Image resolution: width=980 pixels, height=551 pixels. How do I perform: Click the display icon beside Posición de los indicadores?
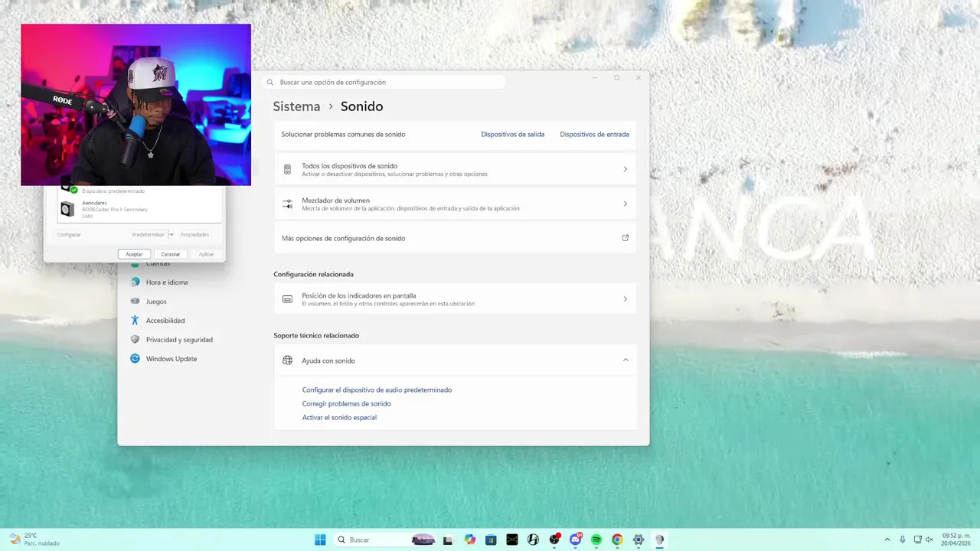287,299
